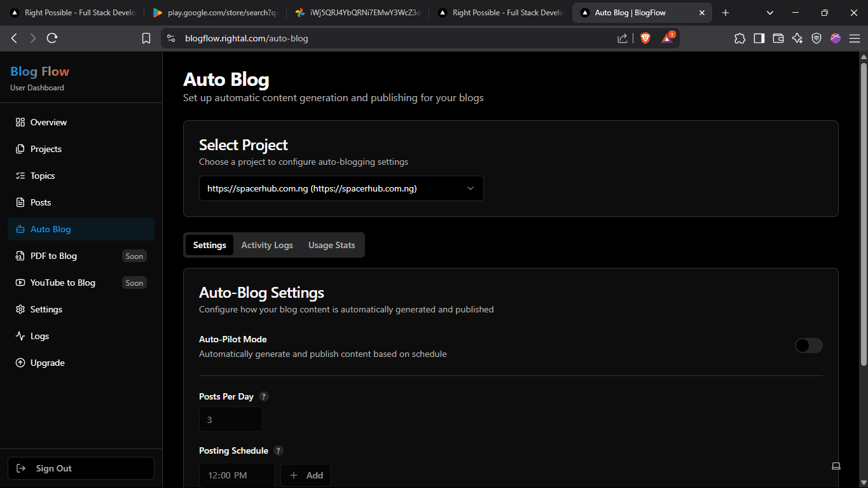Screen dimensions: 868x488
Task: Open PDF to Blog in the sidebar
Action: [81, 256]
